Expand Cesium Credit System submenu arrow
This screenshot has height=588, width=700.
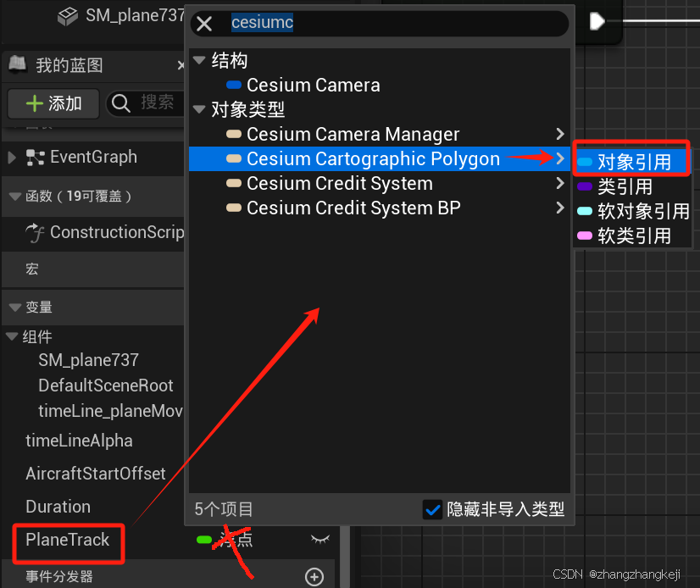coord(560,183)
